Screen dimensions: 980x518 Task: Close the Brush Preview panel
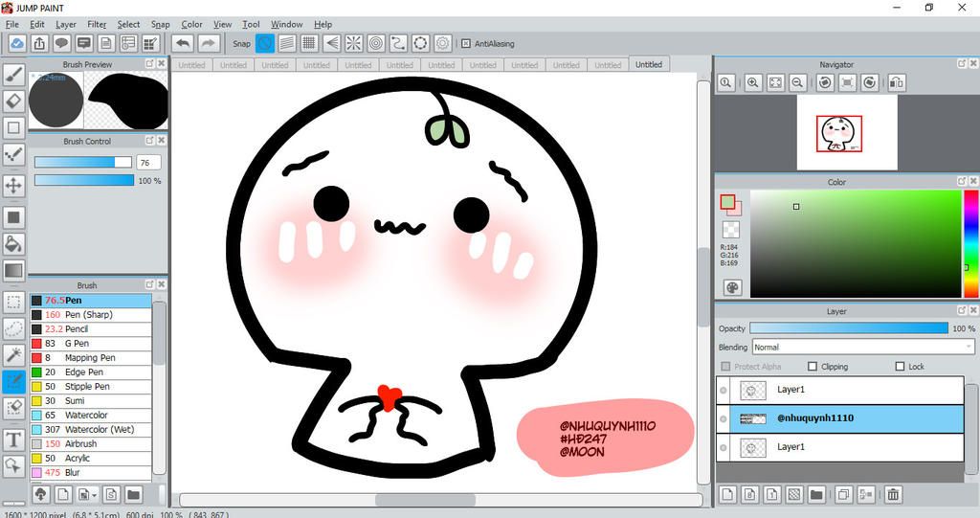[x=161, y=64]
